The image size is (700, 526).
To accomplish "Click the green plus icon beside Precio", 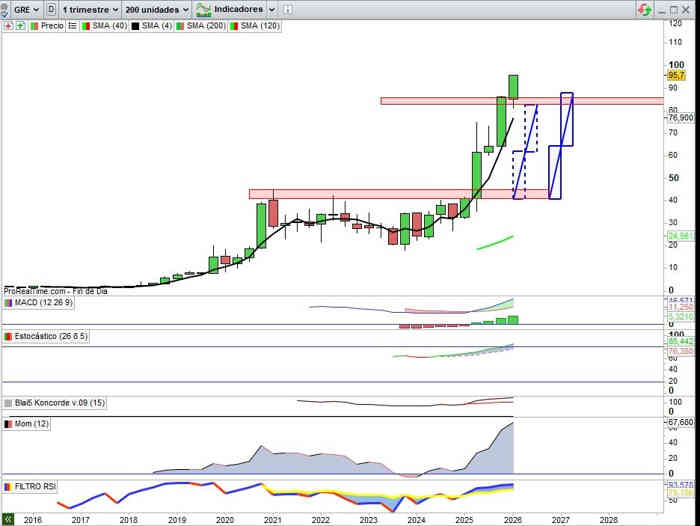I will tap(19, 26).
